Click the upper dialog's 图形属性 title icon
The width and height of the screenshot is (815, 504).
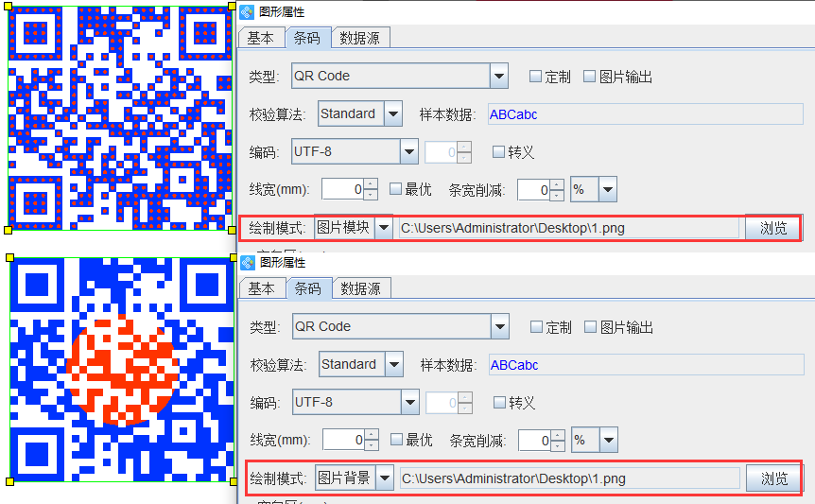click(x=247, y=11)
